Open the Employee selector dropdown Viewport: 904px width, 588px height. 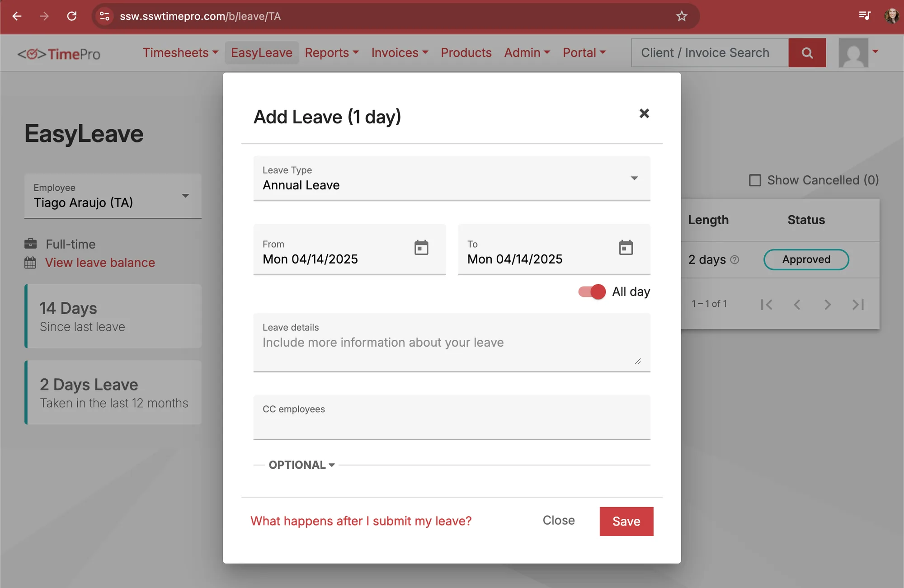click(x=113, y=196)
